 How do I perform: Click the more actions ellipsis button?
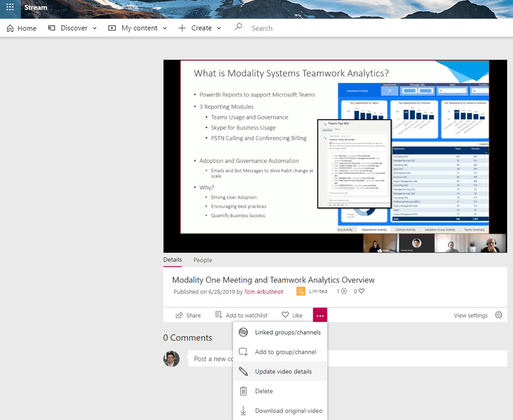320,315
